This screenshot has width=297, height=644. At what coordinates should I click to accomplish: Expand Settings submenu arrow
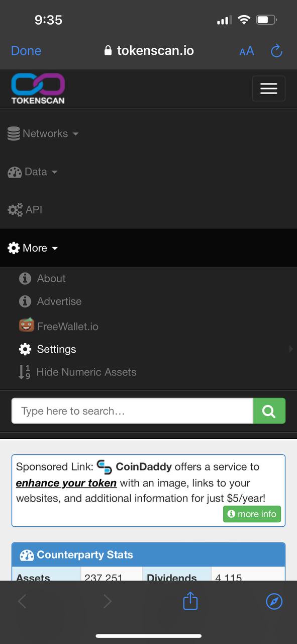pos(291,349)
